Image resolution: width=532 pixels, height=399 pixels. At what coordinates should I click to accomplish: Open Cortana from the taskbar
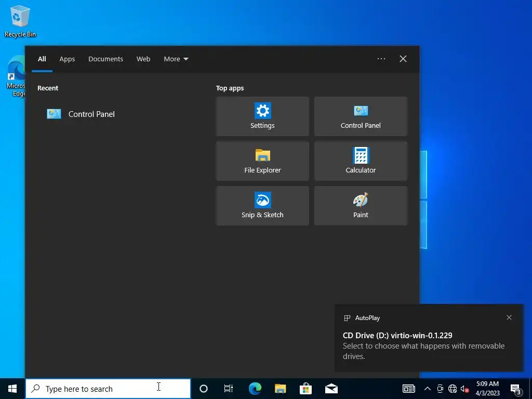(x=203, y=389)
